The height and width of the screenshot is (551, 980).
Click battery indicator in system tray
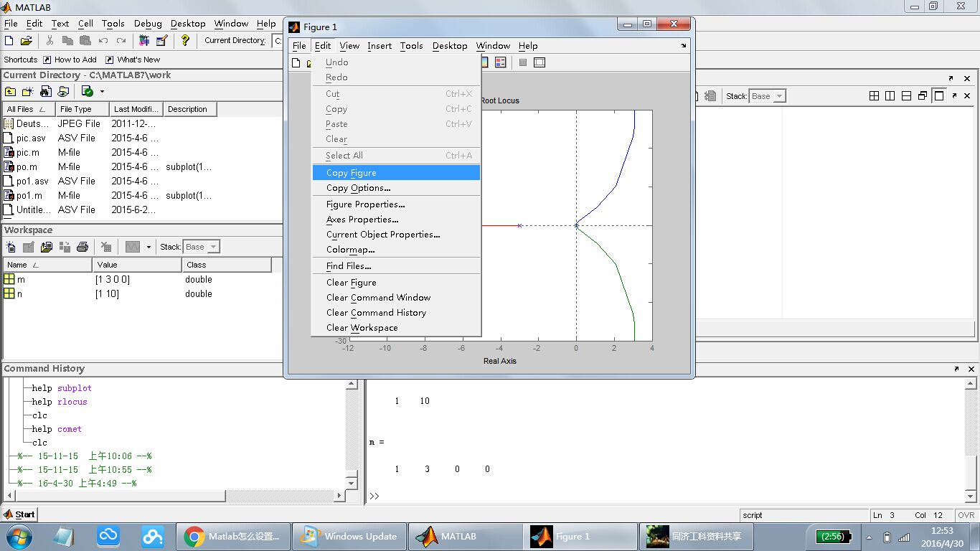point(833,537)
